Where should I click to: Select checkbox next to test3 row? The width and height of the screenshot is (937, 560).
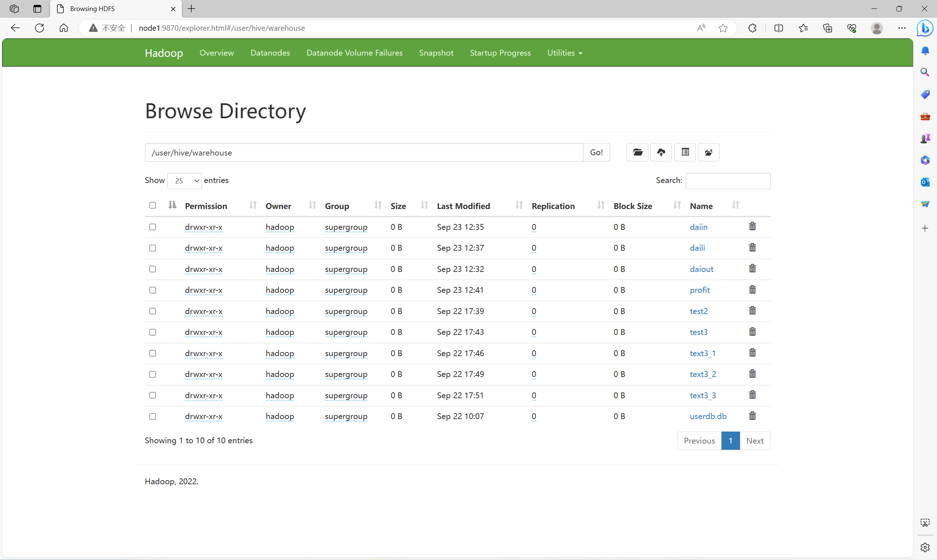[153, 332]
